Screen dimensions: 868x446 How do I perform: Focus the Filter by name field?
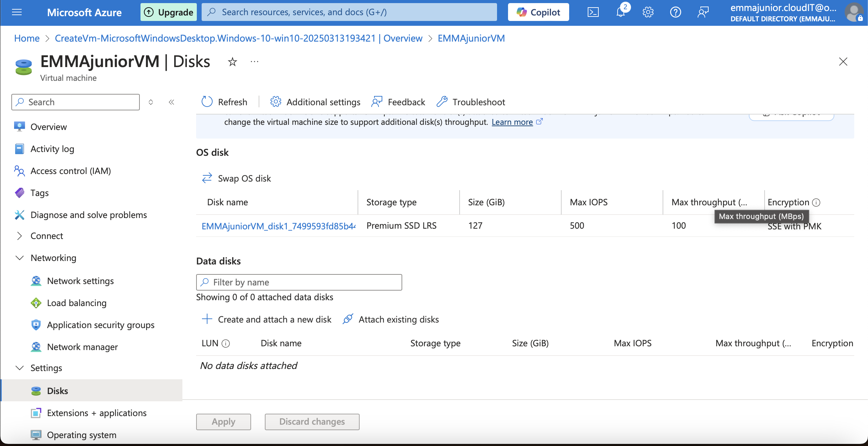[x=299, y=282]
